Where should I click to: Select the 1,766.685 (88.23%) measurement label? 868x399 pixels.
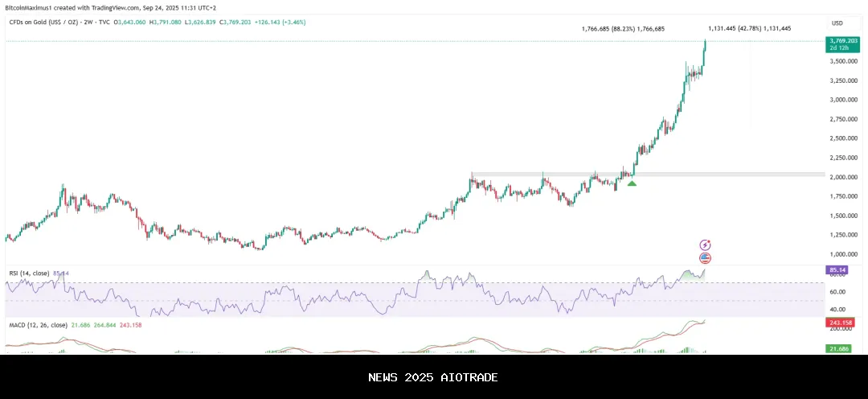(623, 29)
